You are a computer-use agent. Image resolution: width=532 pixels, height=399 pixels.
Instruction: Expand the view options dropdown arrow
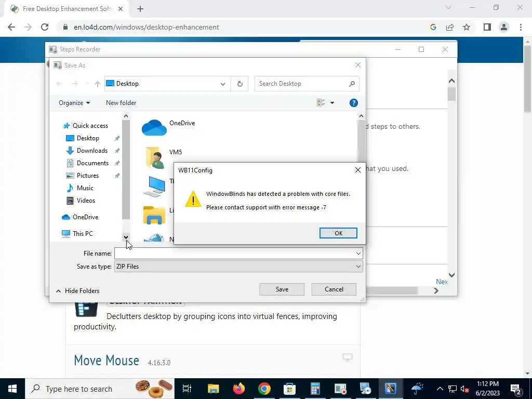pos(332,103)
